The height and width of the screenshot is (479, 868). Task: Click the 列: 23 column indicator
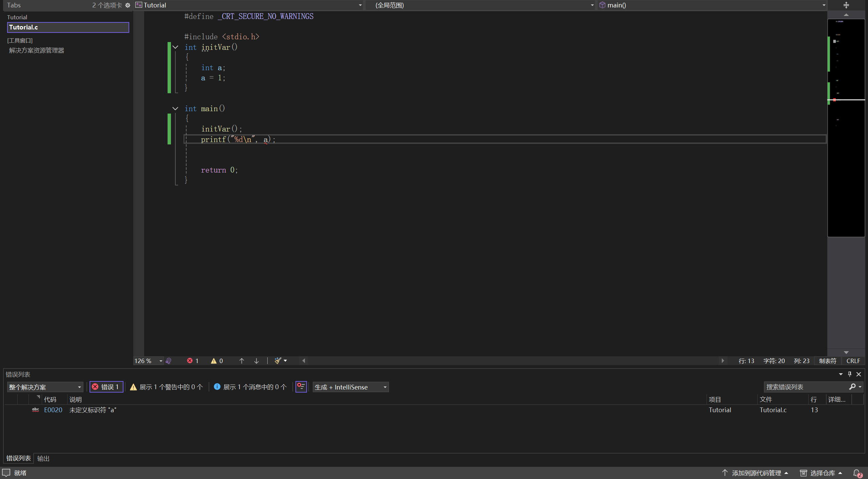802,361
